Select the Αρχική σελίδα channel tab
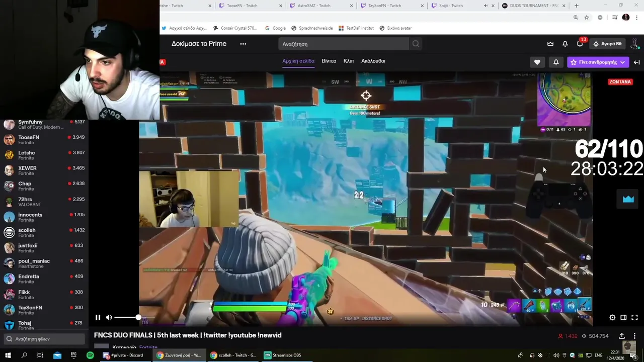 [x=298, y=61]
